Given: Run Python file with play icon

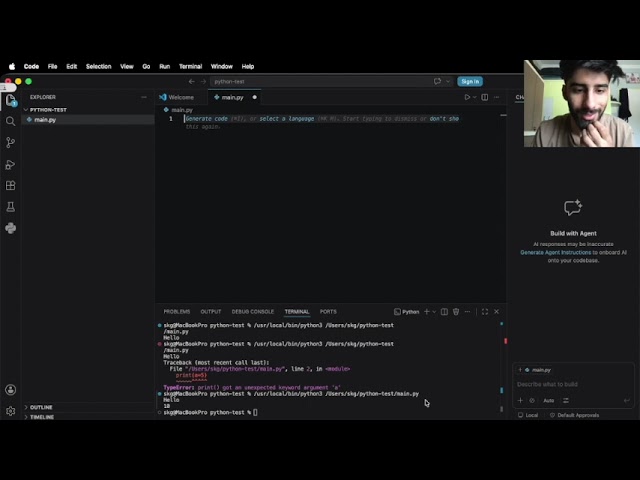Looking at the screenshot, I should 467,97.
